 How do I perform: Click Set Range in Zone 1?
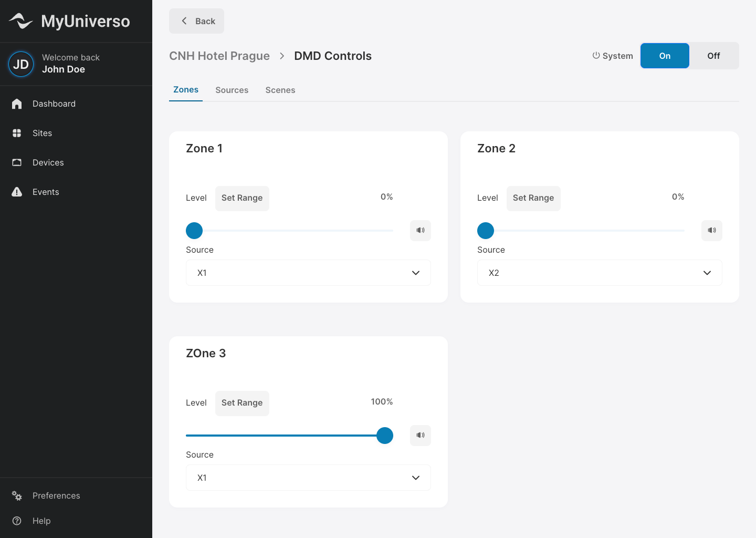click(242, 198)
